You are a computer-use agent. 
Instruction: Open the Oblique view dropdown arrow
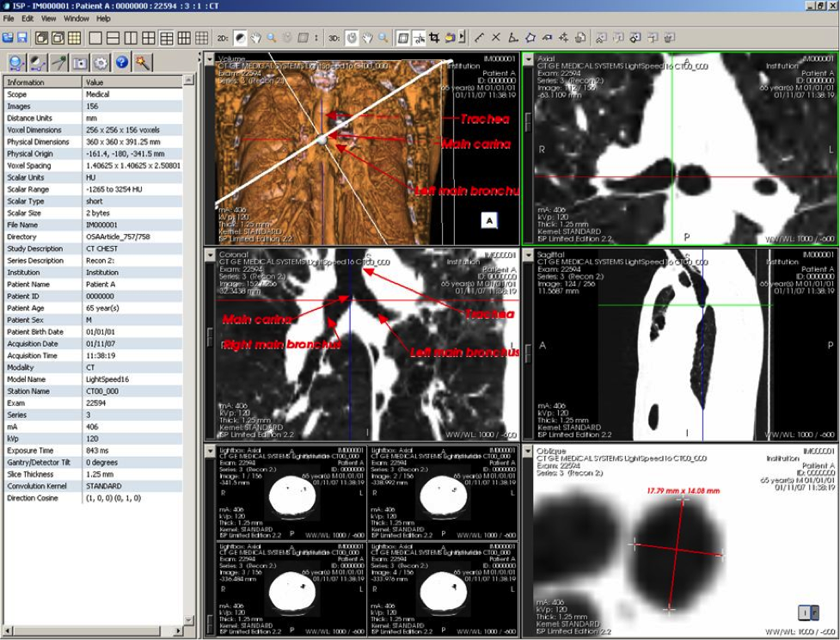(528, 452)
